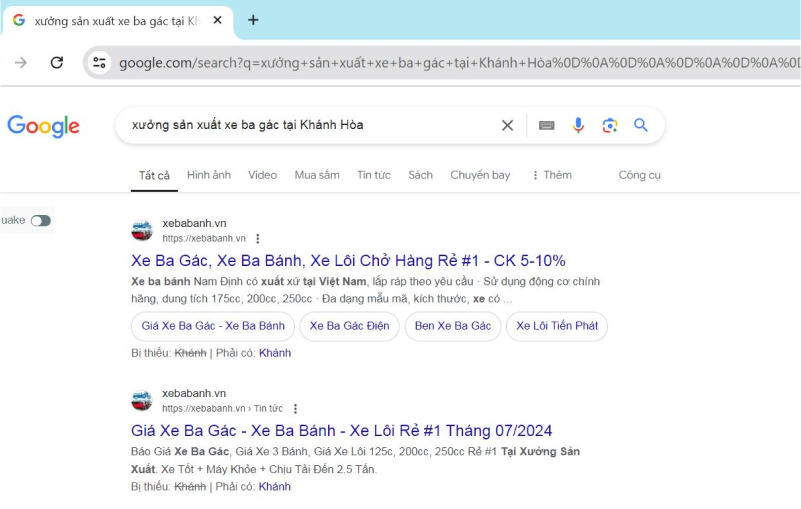Click the address bar URL

(x=459, y=63)
